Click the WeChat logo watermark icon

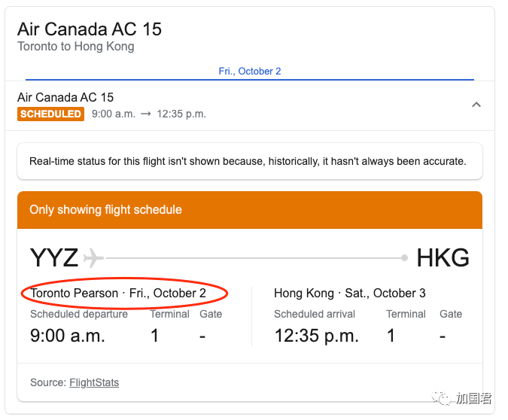pos(444,397)
